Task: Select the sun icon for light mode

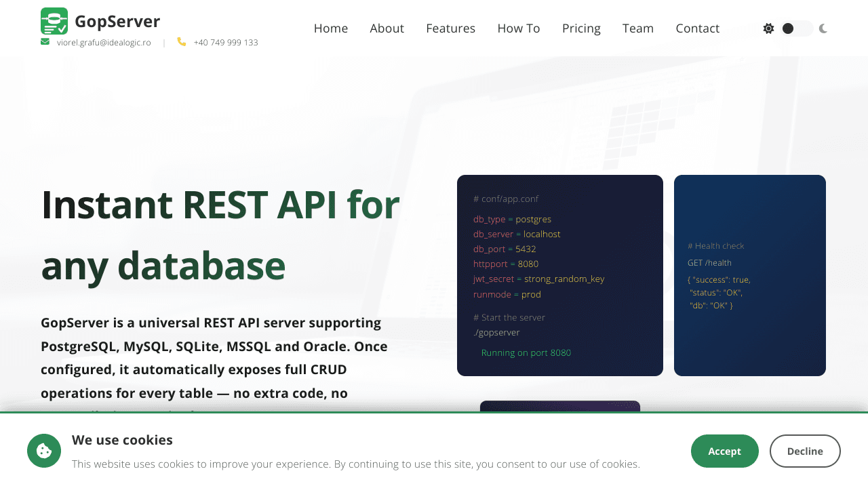Action: click(768, 28)
